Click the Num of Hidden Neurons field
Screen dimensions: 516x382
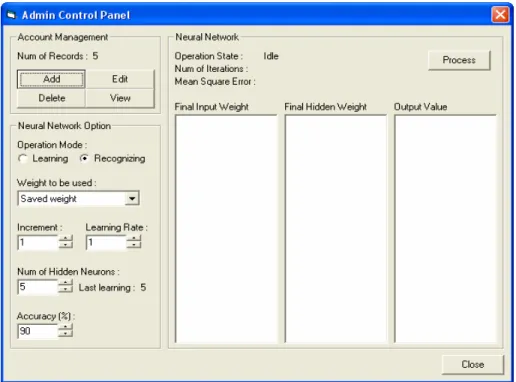tap(38, 287)
